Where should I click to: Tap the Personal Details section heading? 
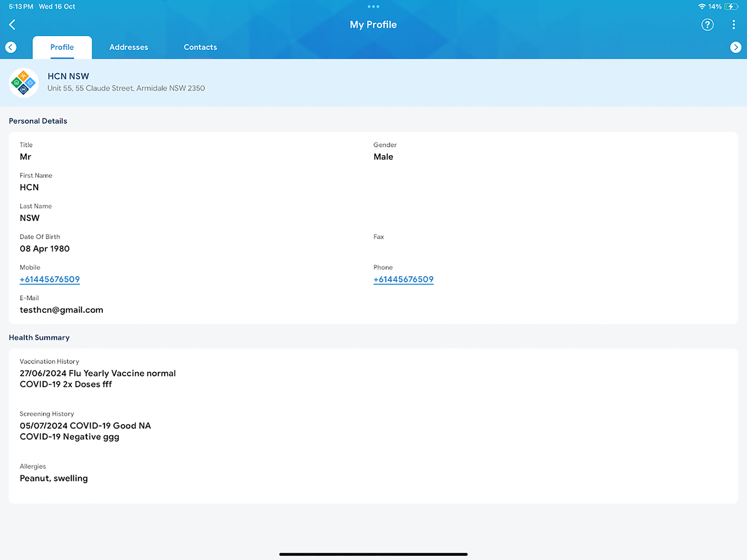tap(38, 121)
